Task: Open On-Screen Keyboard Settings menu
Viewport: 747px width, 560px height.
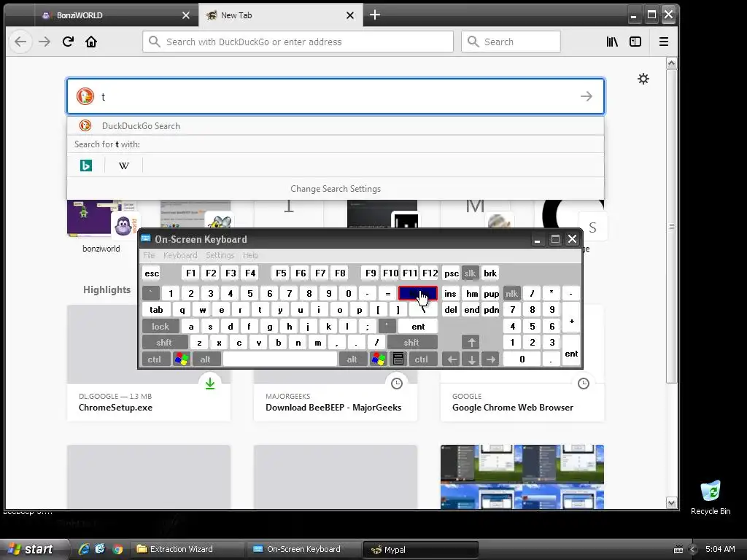Action: (220, 255)
